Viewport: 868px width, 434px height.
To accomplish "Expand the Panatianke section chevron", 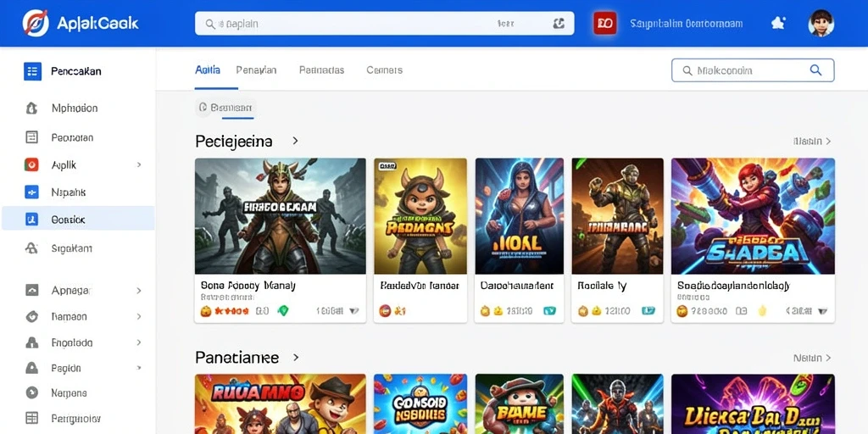I will pos(296,358).
